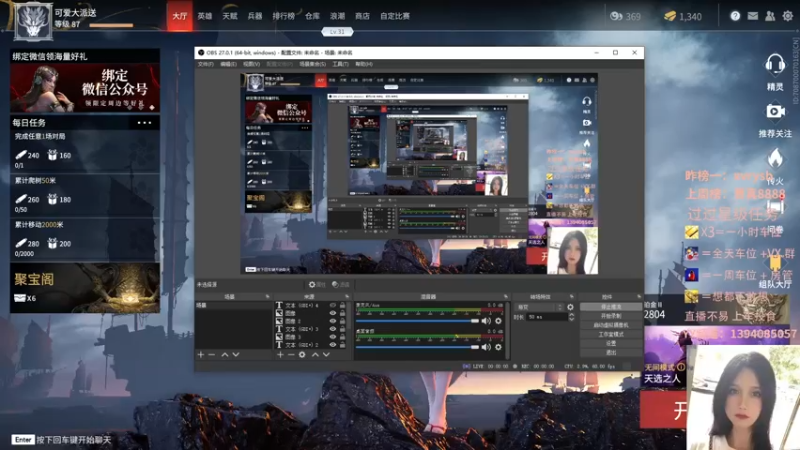The height and width of the screenshot is (450, 800).
Task: Move scene up with arrow icon
Action: click(224, 355)
